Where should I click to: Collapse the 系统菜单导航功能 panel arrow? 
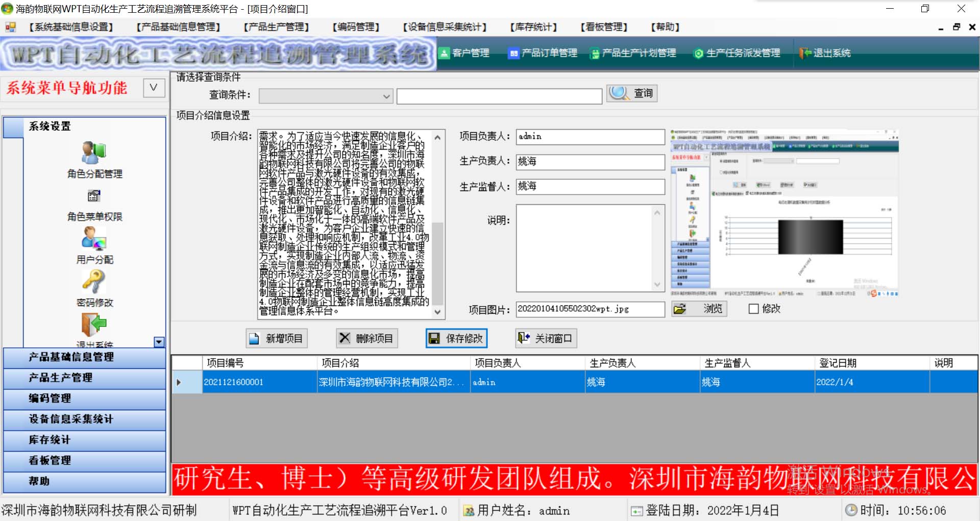tap(154, 88)
